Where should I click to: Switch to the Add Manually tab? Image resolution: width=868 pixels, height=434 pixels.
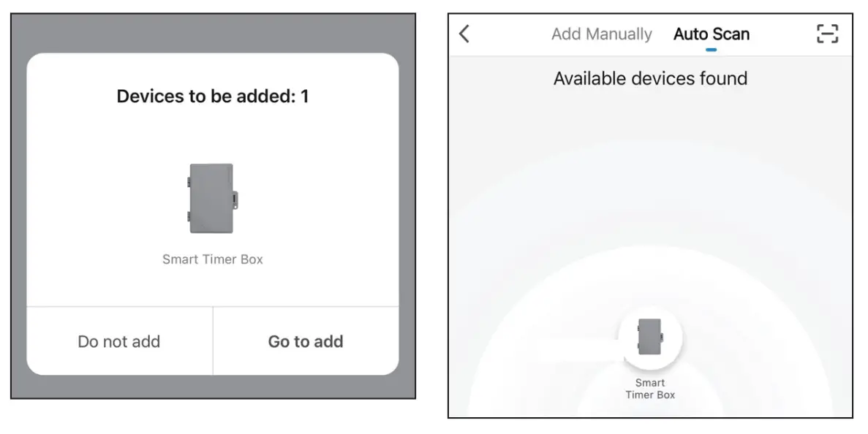(x=601, y=34)
